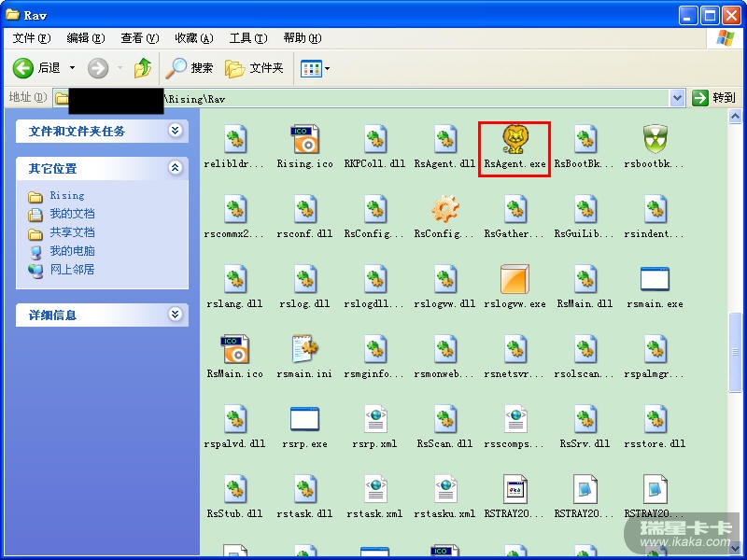Select the RsStub.dll file
This screenshot has width=747, height=560.
point(235,497)
